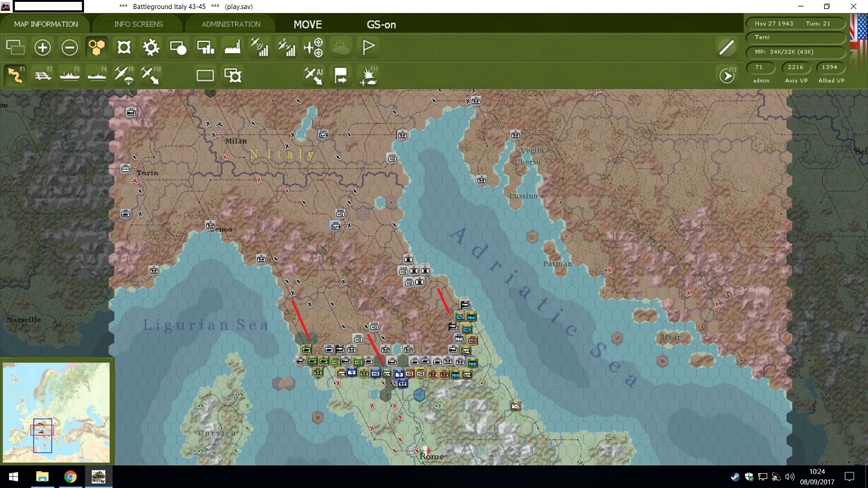The image size is (868, 488).
Task: Toggle the weather cloud and sun icon
Action: click(x=341, y=47)
